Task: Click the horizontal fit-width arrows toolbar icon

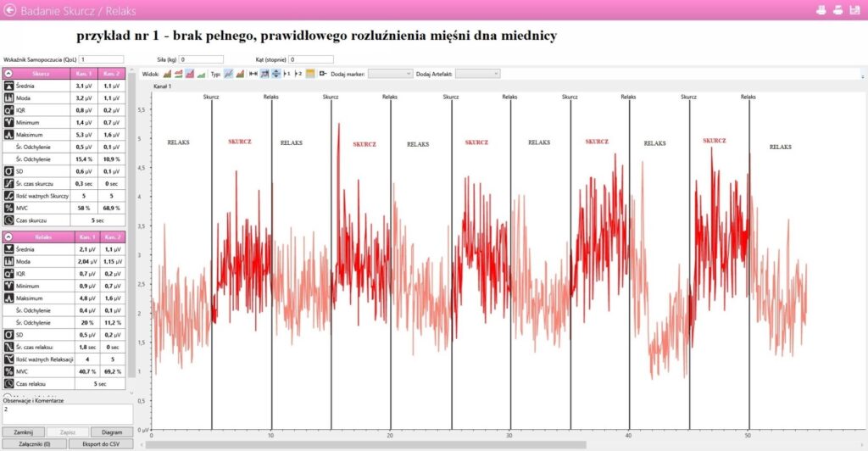Action: click(253, 74)
